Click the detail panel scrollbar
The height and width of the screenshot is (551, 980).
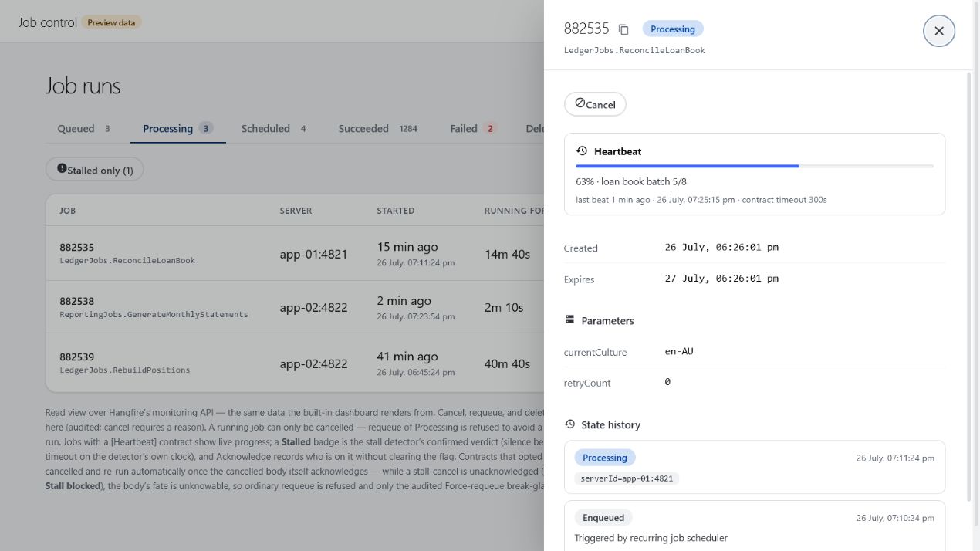(x=969, y=286)
